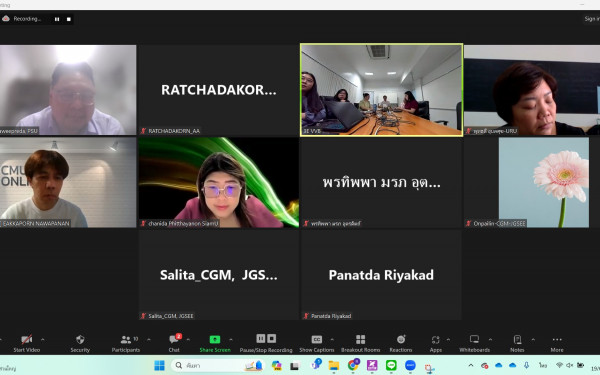Click Salita_CGM_JGSEE name label
Image resolution: width=600 pixels, height=375 pixels.
pyautogui.click(x=167, y=316)
